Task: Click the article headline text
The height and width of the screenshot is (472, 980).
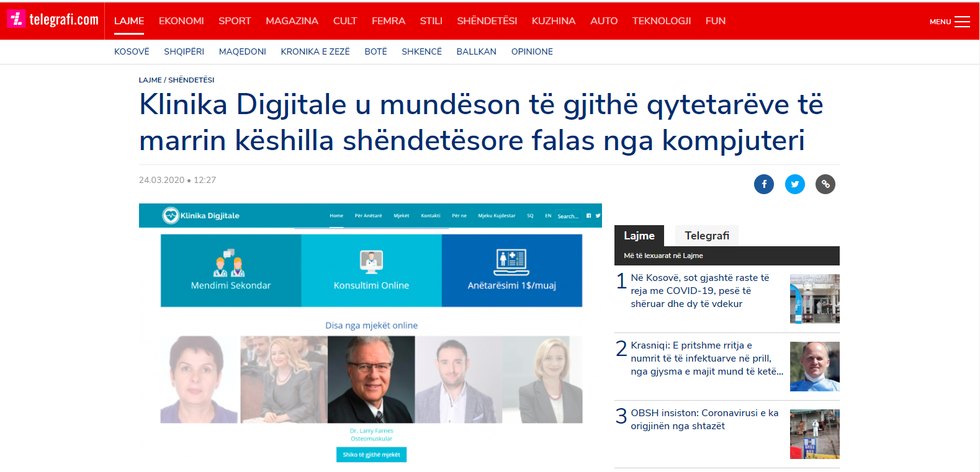Action: (x=481, y=122)
